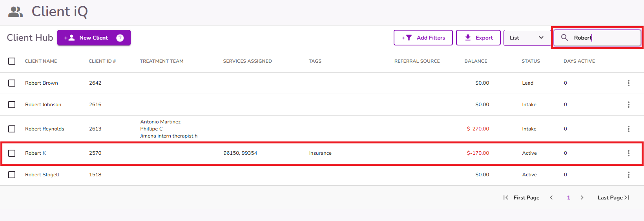
Task: Check the box for Robert Reynolds
Action: [x=12, y=129]
